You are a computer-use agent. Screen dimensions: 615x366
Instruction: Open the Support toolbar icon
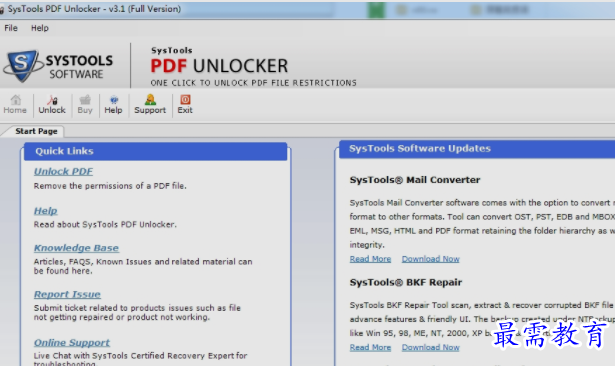coord(150,105)
